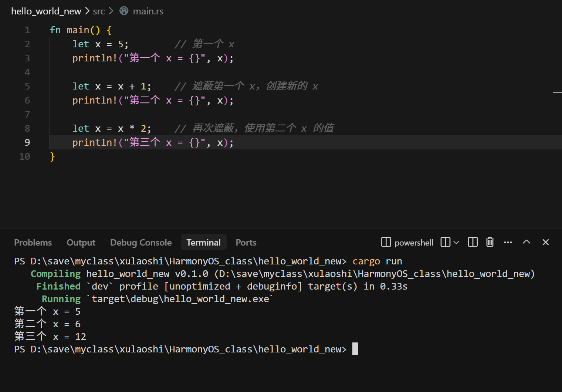Click the editor overview ruler marker

tap(557, 92)
